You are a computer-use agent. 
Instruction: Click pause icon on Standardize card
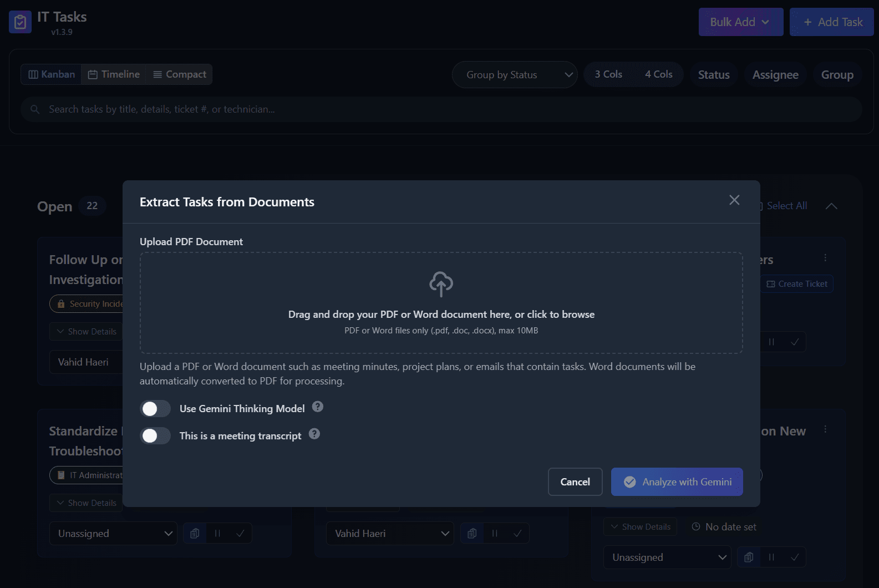[x=217, y=534]
